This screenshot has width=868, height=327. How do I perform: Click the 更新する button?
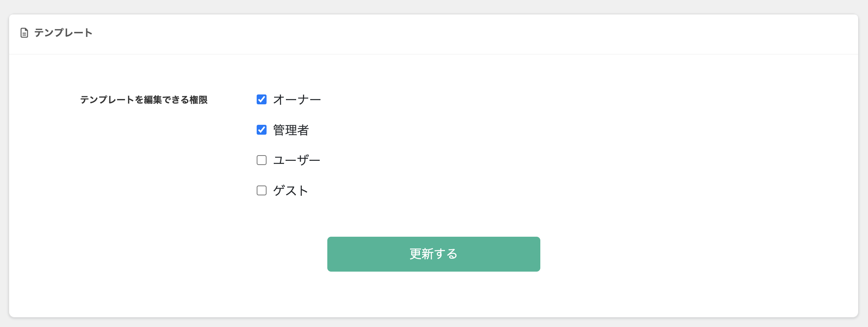tap(434, 254)
